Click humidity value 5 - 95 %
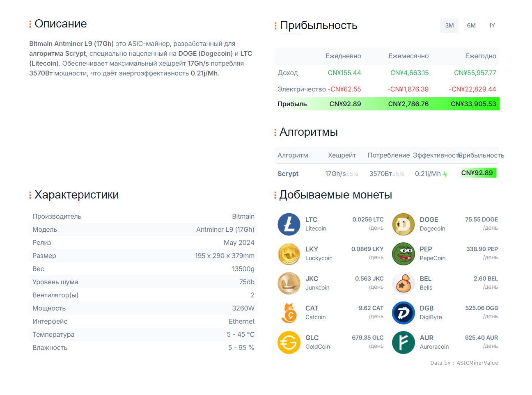532x395 pixels. 241,347
